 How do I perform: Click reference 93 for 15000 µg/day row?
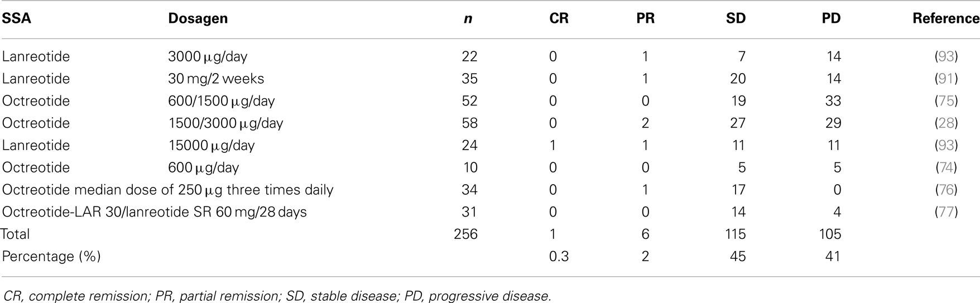coord(946,146)
